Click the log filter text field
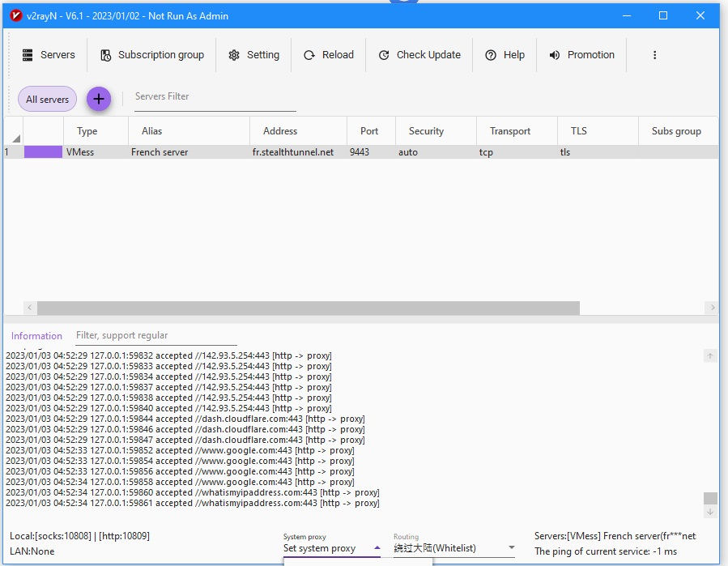This screenshot has width=728, height=566. click(155, 335)
